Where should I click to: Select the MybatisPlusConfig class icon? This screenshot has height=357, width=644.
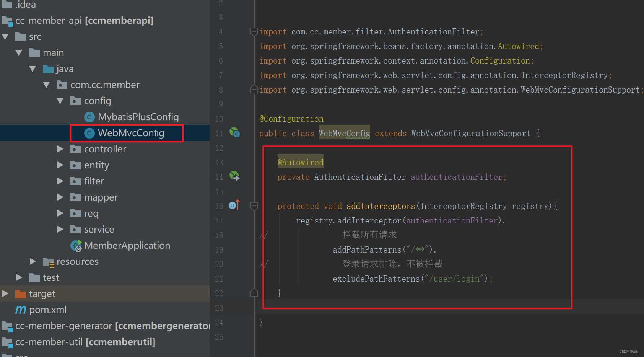tap(89, 117)
